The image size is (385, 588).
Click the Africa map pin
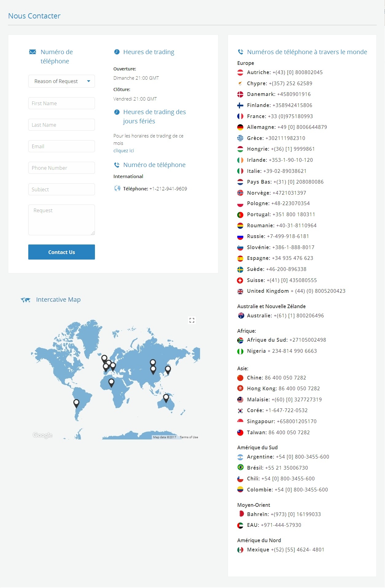tap(111, 382)
